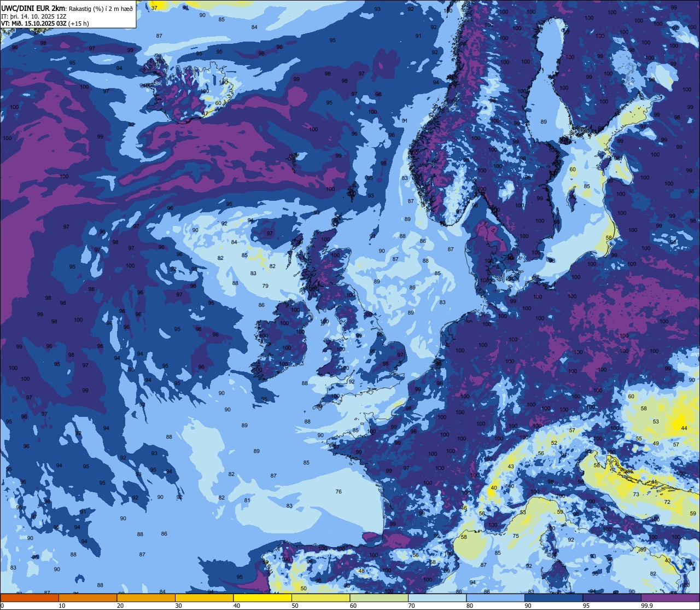Click the legend scale label '50'

tap(295, 606)
